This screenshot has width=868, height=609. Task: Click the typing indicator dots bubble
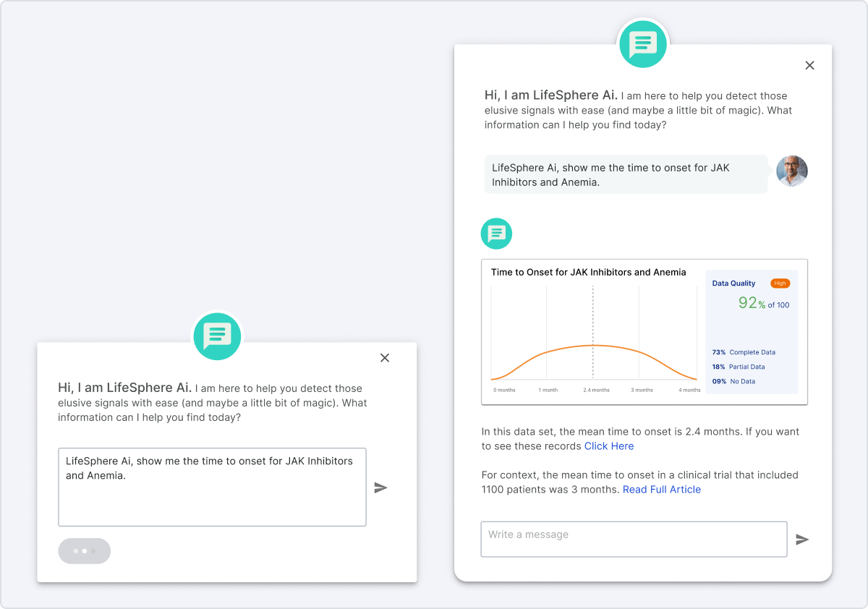pyautogui.click(x=85, y=551)
